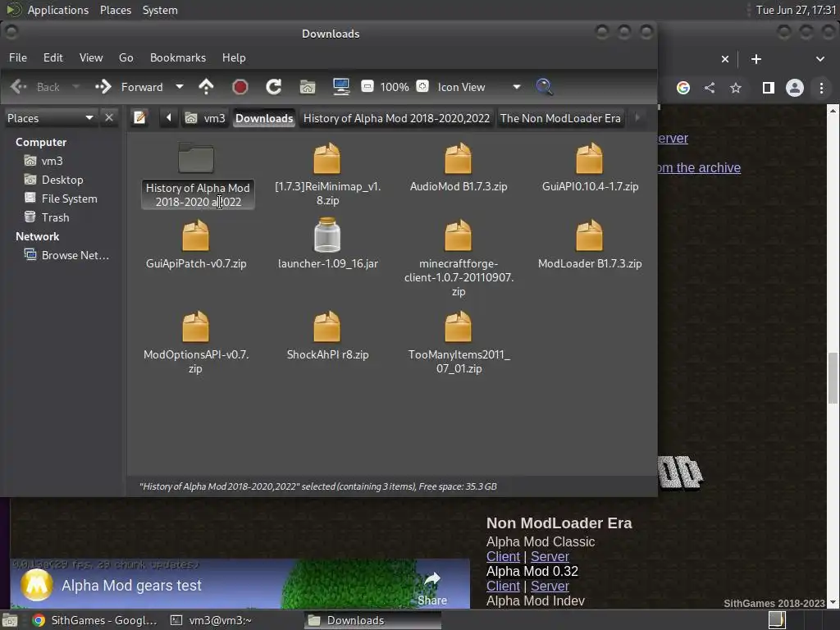Open the Places side pane dropdown
The height and width of the screenshot is (630, 840).
50,118
